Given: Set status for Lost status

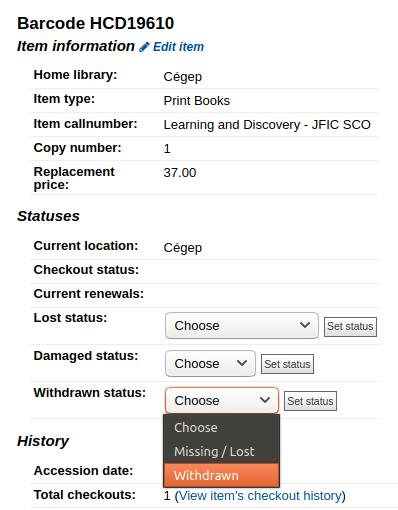Looking at the screenshot, I should tap(350, 327).
